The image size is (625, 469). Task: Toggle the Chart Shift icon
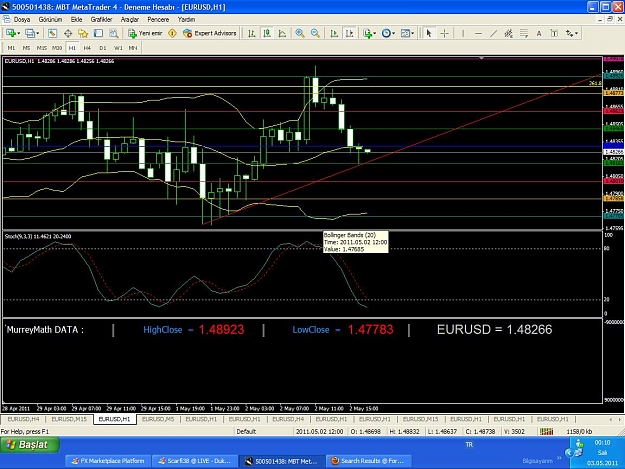tap(350, 33)
